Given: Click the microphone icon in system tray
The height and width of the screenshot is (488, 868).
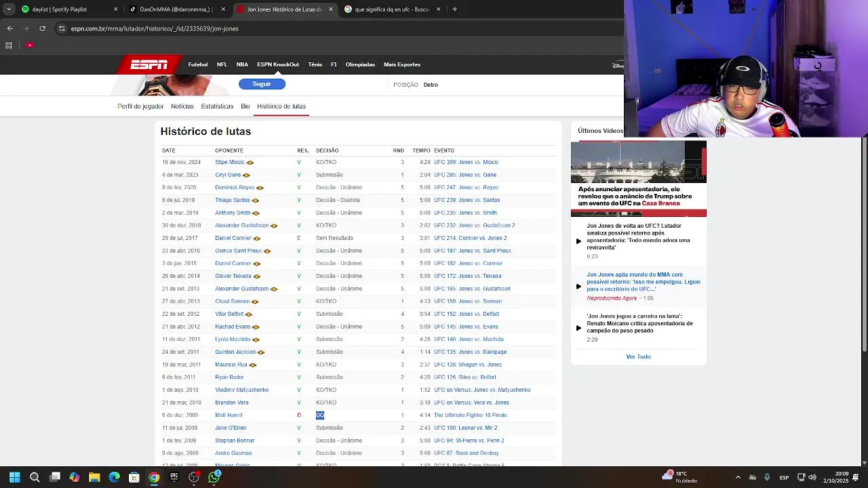Looking at the screenshot, I should (767, 477).
